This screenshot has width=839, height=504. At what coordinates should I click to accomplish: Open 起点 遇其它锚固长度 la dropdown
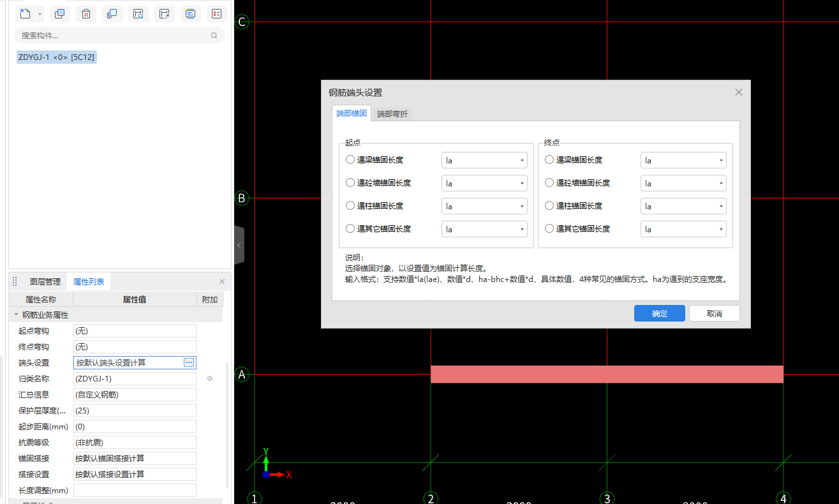click(484, 229)
